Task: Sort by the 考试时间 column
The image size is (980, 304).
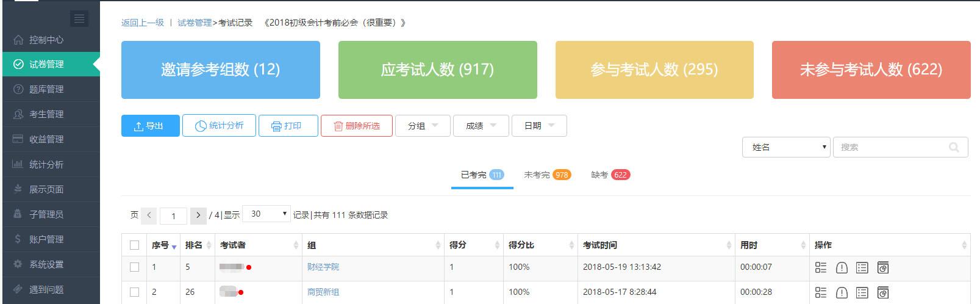Action: point(656,245)
